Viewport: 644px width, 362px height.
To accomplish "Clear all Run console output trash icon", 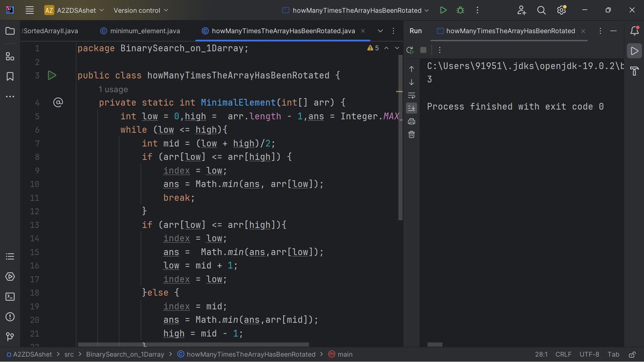I will [412, 134].
